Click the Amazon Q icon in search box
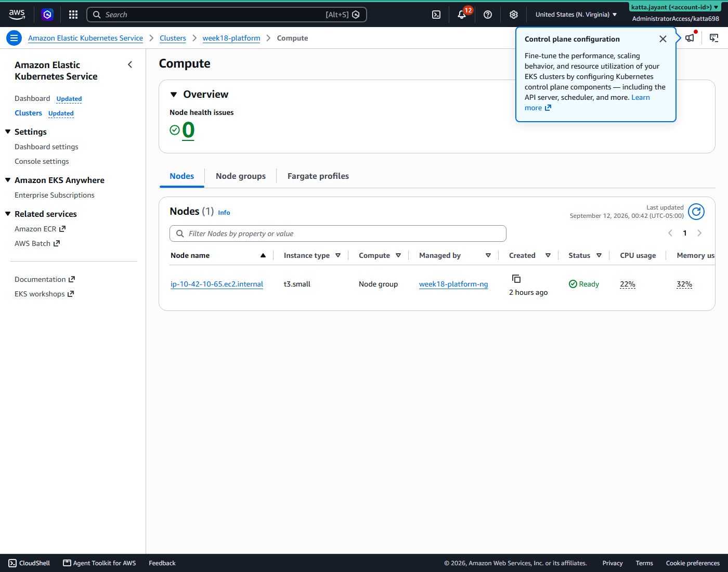This screenshot has width=728, height=572. [356, 15]
